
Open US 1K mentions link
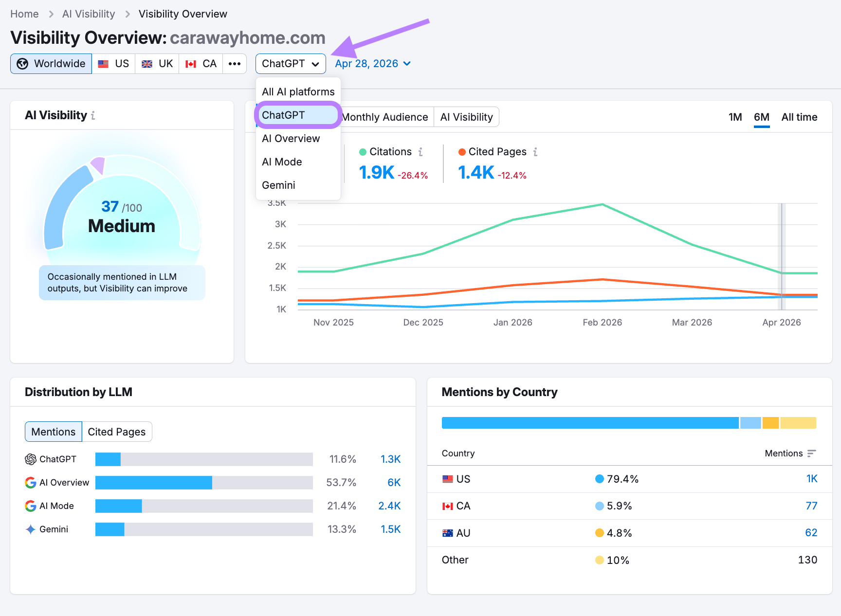(812, 479)
